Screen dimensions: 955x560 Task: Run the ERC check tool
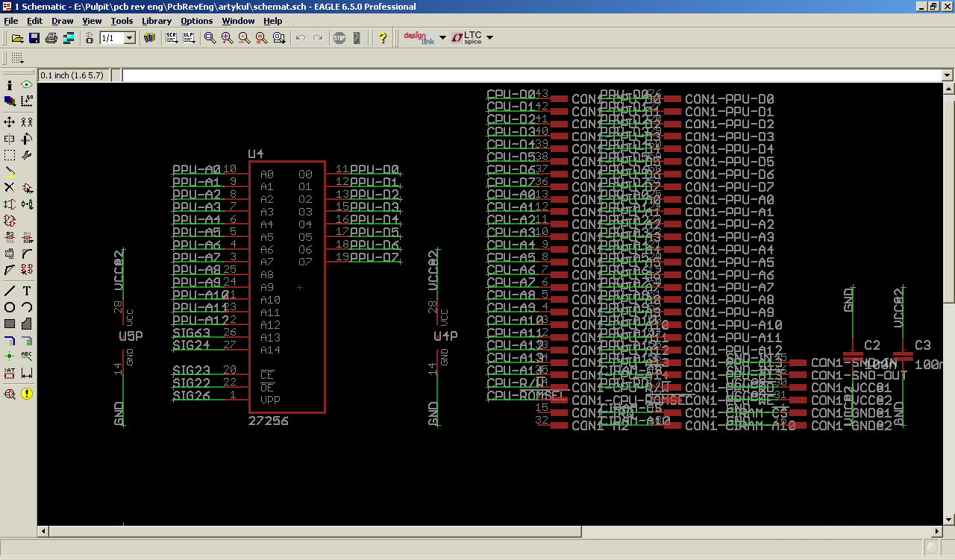click(10, 394)
